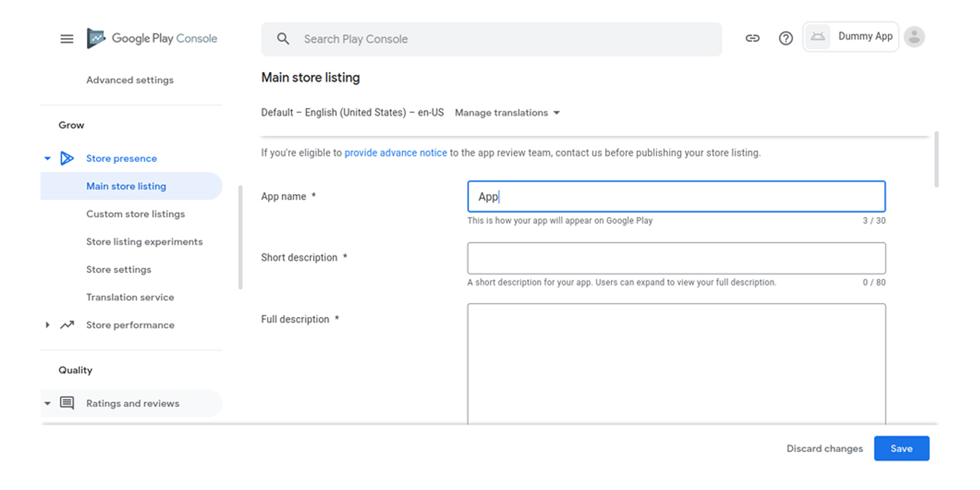980x490 pixels.
Task: Focus the Short description input field
Action: click(676, 258)
